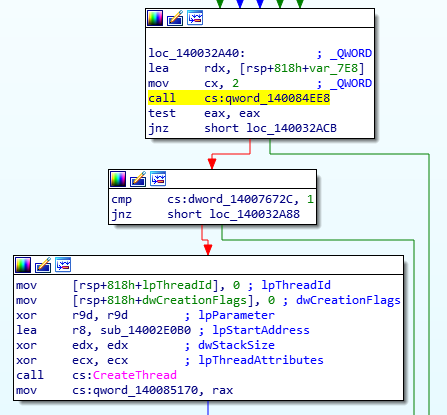Select the test eax, eax instruction
447x415 pixels.
point(204,113)
